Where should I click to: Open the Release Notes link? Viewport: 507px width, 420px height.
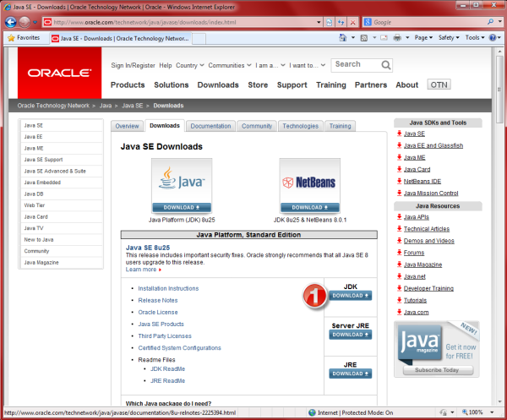pyautogui.click(x=158, y=300)
